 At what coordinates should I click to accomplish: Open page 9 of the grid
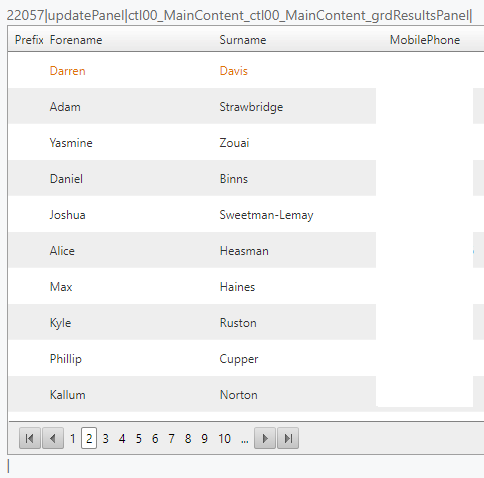click(204, 439)
